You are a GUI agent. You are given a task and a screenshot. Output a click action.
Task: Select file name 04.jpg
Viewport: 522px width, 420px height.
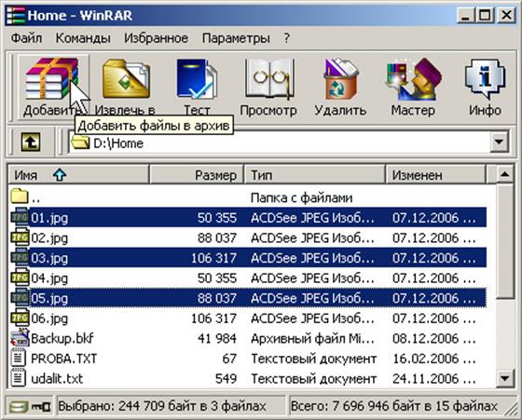click(49, 278)
